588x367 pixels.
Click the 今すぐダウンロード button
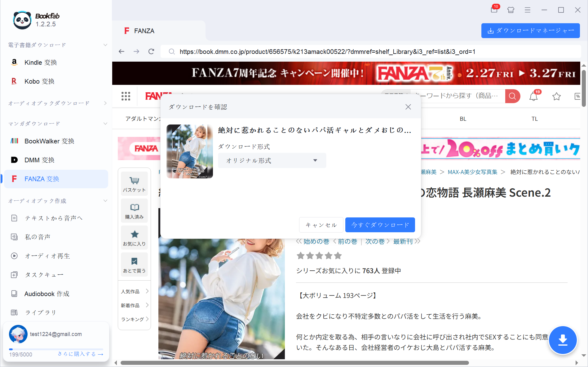[x=380, y=225]
